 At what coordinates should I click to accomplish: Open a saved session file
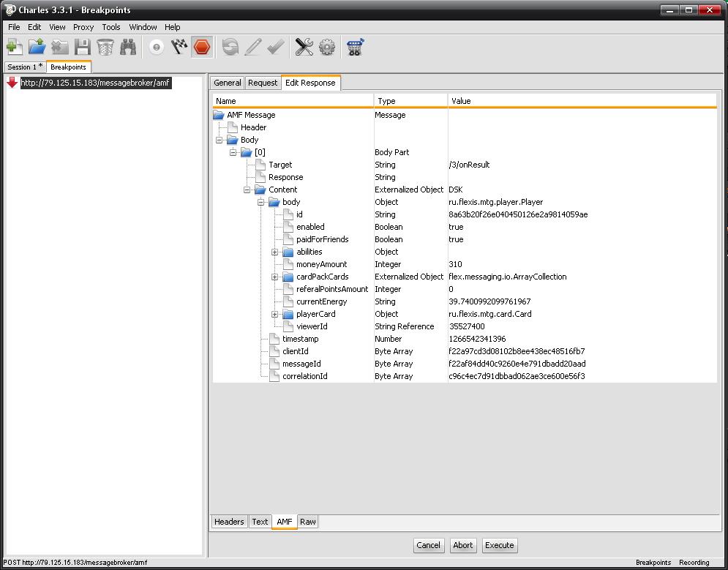point(37,48)
